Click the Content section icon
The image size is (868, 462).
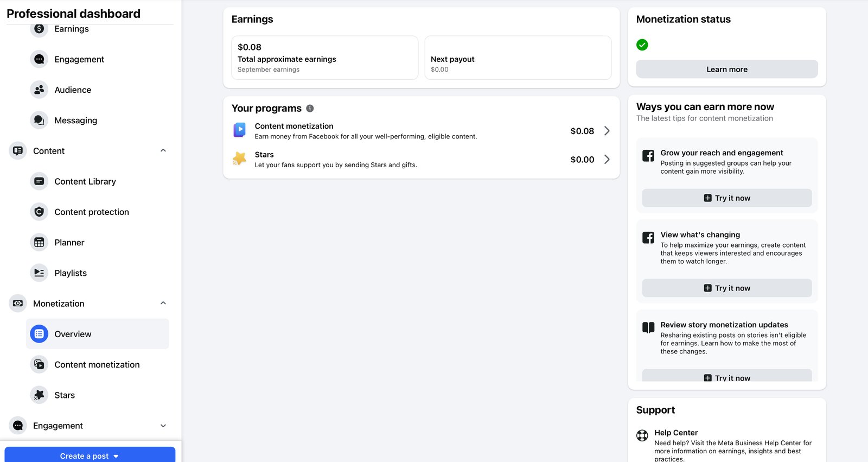pos(18,151)
